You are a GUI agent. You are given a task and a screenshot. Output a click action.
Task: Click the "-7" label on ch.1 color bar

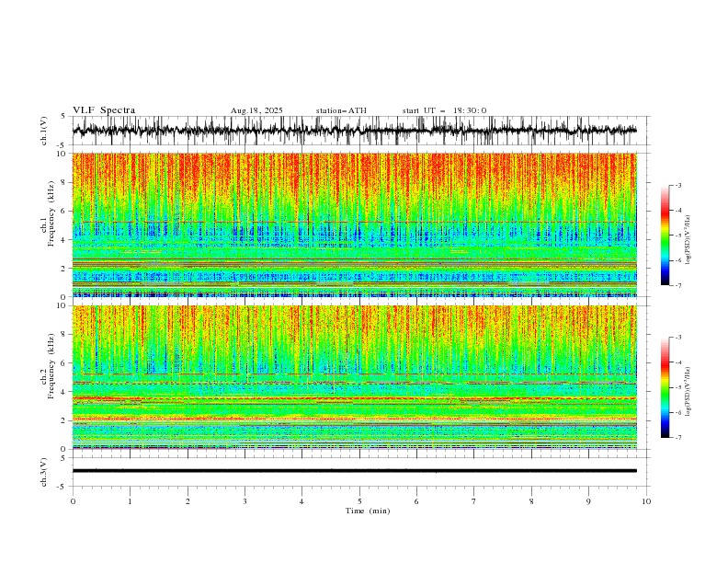coord(678,285)
